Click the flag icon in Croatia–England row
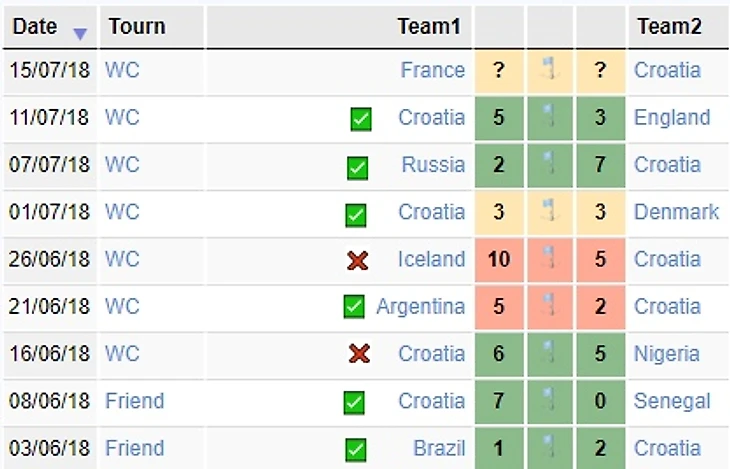 coord(550,117)
